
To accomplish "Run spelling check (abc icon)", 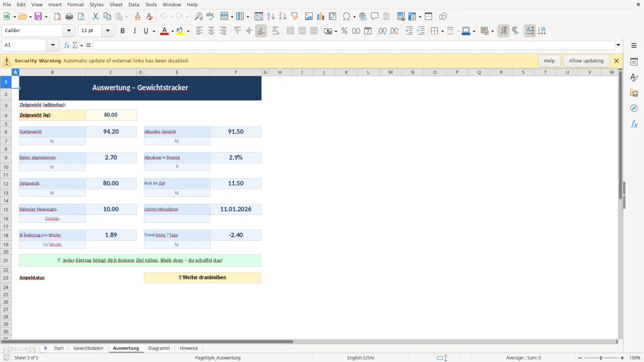I will click(x=210, y=17).
